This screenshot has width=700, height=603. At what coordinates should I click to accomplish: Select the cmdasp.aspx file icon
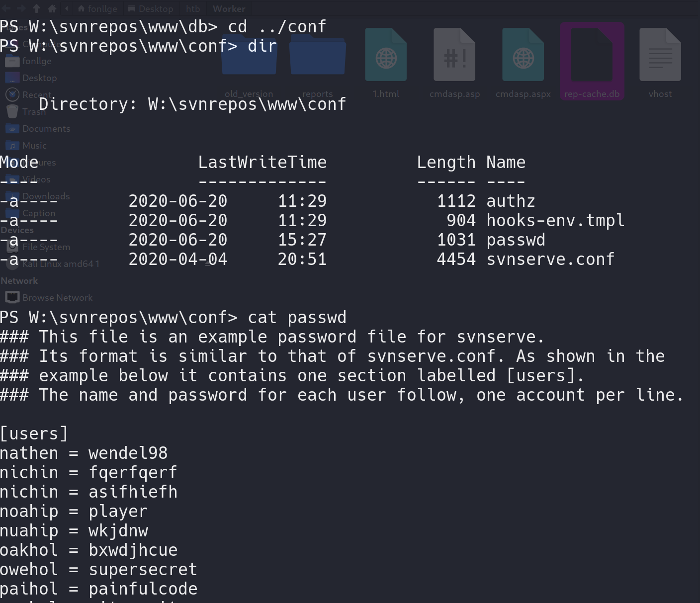[523, 55]
